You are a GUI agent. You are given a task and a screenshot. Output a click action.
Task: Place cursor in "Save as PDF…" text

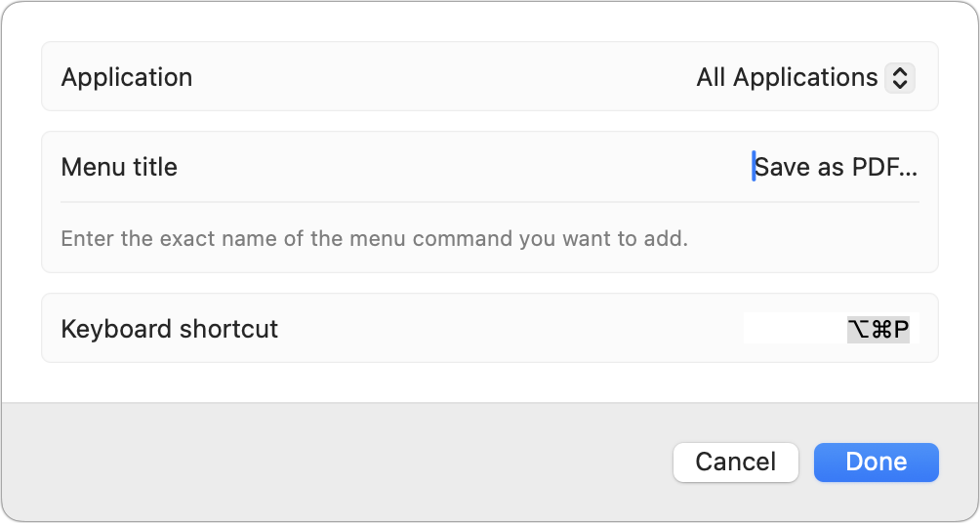[837, 167]
